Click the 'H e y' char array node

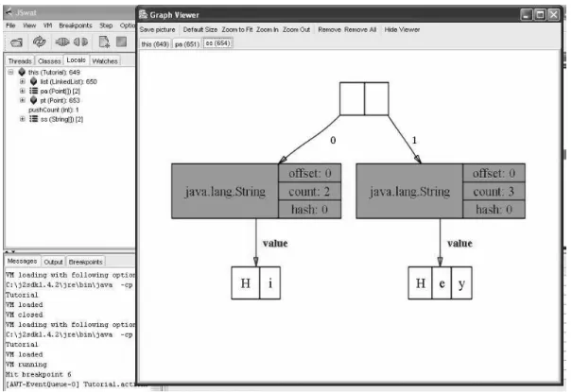[x=440, y=283]
